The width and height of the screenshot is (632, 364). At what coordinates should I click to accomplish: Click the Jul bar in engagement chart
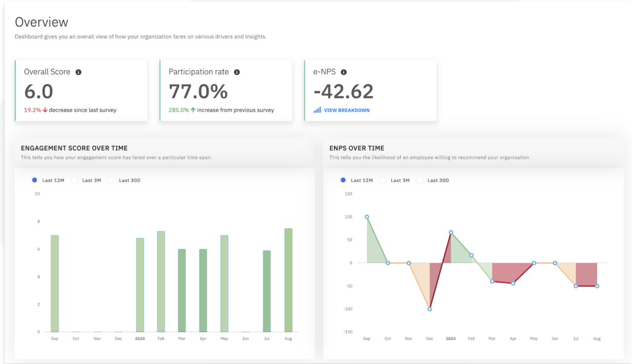tap(267, 291)
